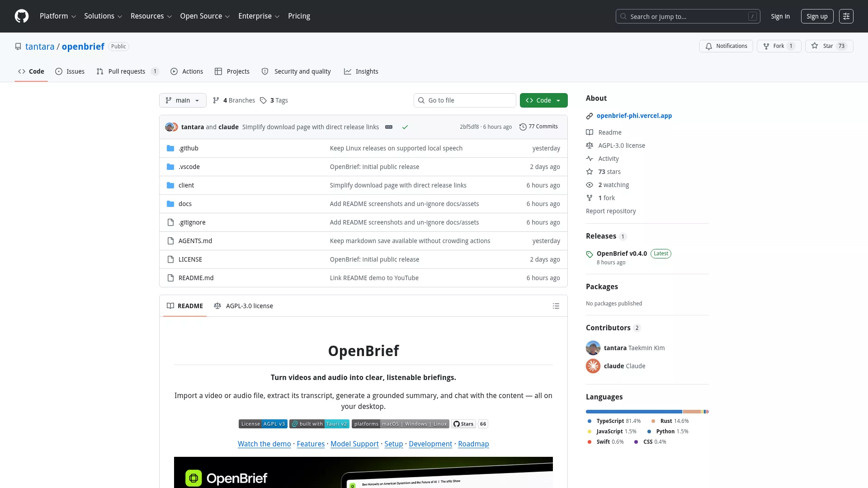Click the Report repository link
The width and height of the screenshot is (868, 488).
[610, 211]
